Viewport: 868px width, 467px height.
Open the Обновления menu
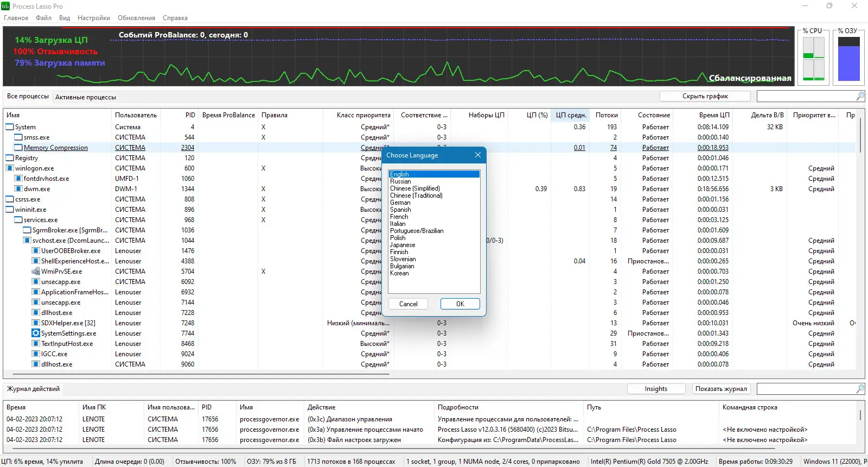(136, 18)
